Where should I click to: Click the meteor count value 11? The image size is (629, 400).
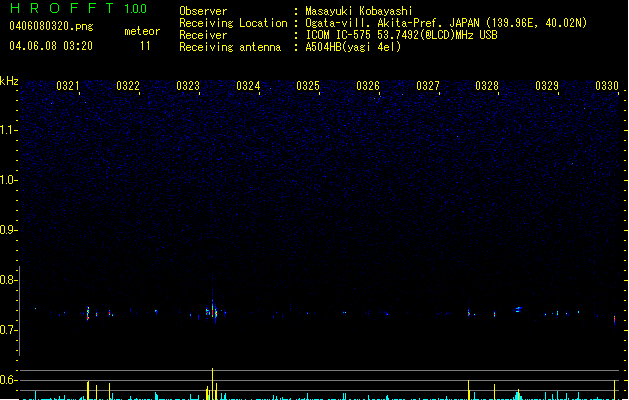(145, 46)
